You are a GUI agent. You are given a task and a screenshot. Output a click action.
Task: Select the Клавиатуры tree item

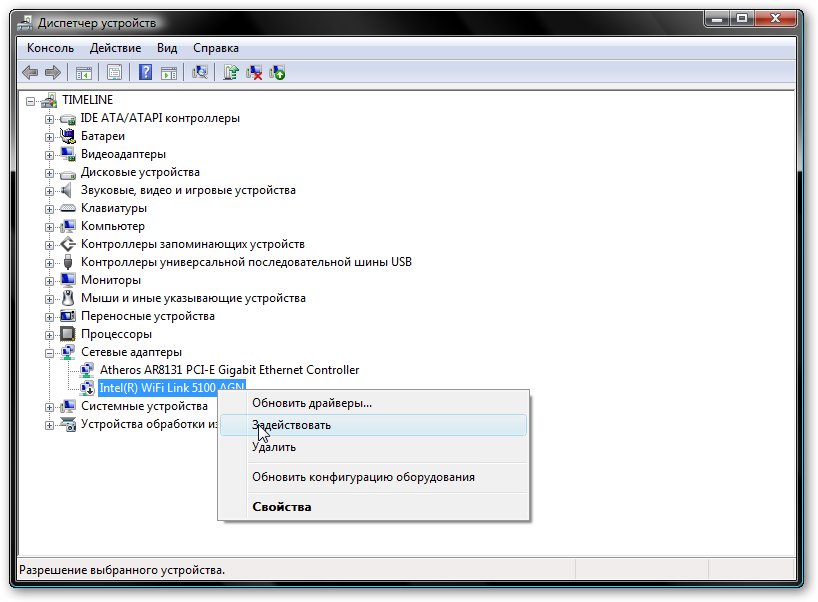pos(113,208)
